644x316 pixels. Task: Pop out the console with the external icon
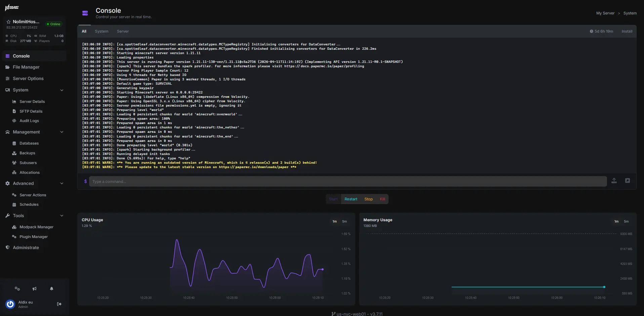[627, 181]
